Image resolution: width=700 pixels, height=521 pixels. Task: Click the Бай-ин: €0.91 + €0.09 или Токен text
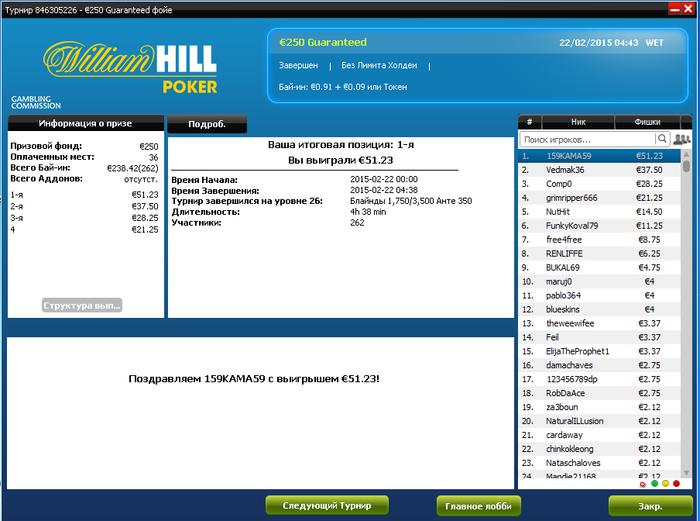coord(343,87)
